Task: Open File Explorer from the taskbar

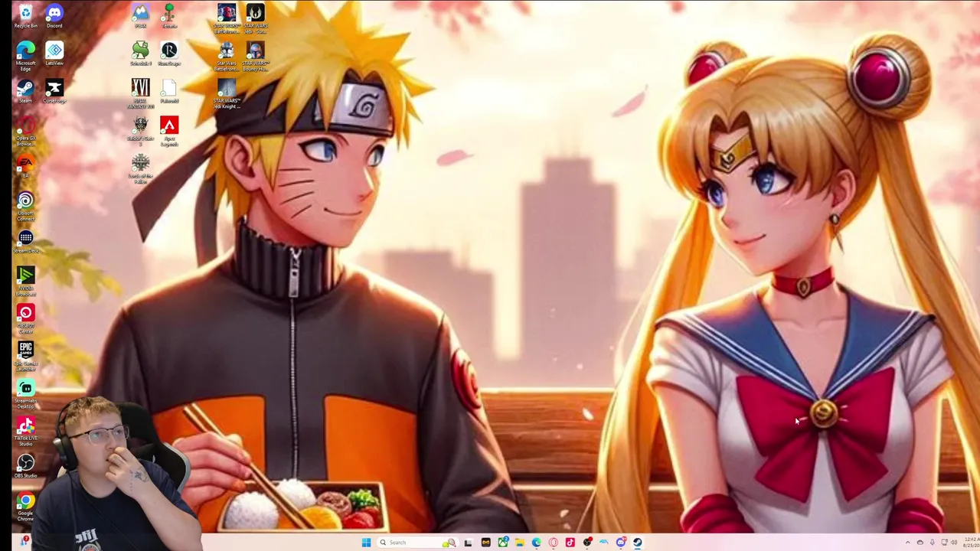Action: click(520, 543)
